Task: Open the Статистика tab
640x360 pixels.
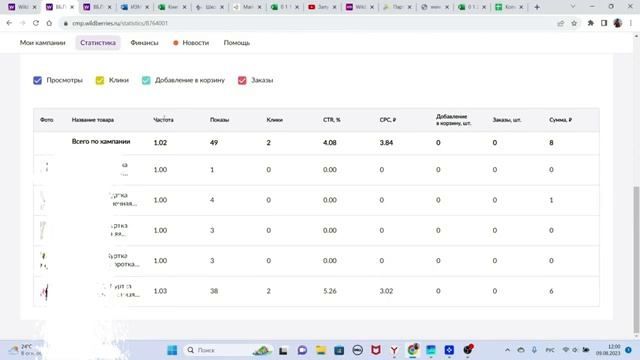Action: (98, 42)
